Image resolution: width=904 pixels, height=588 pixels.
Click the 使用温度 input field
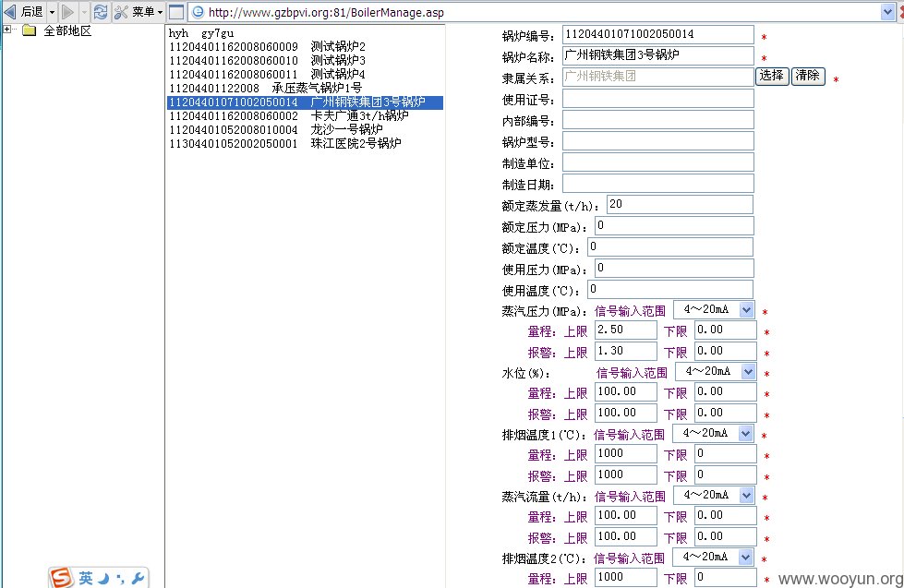[670, 290]
